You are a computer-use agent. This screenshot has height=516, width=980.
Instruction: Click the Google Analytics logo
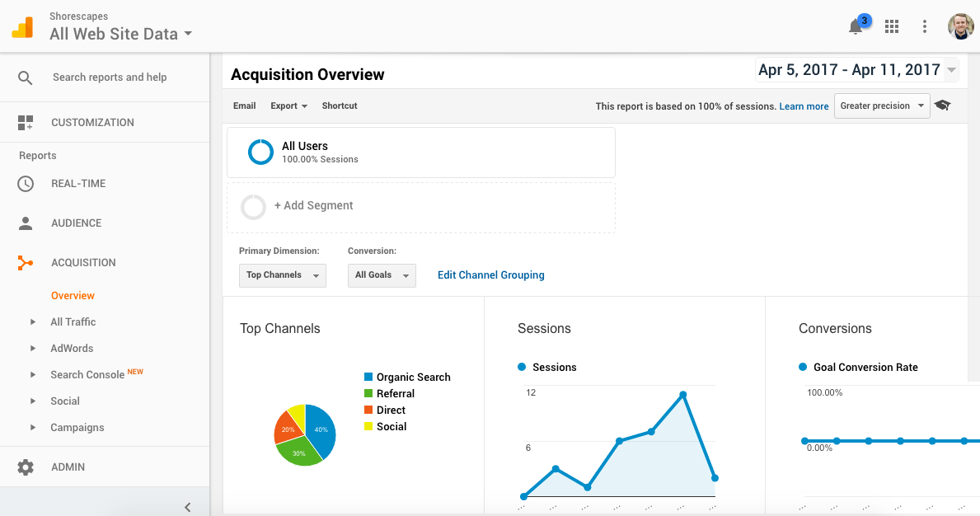click(x=22, y=27)
